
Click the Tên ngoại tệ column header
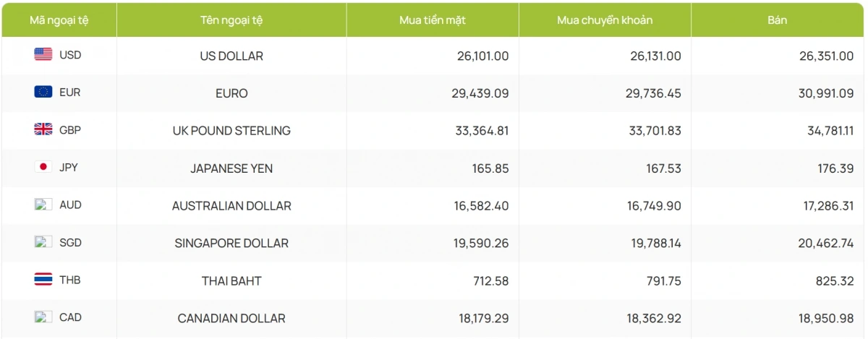[231, 20]
